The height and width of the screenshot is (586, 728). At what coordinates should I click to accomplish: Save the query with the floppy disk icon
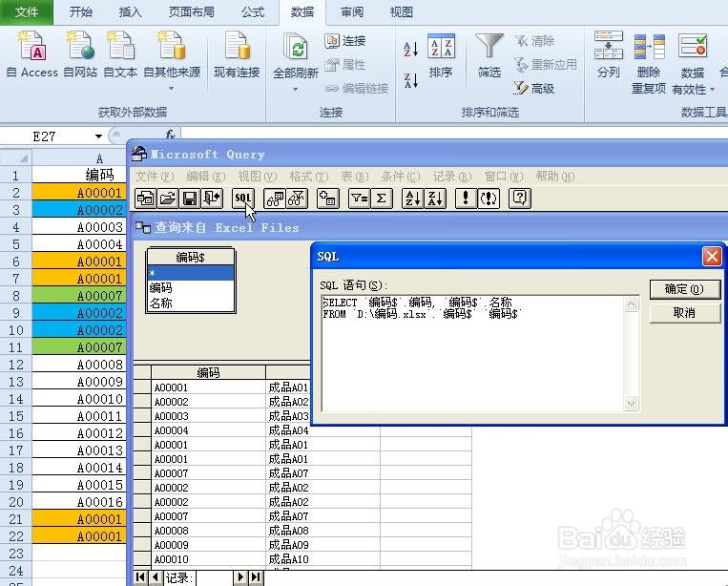point(190,199)
